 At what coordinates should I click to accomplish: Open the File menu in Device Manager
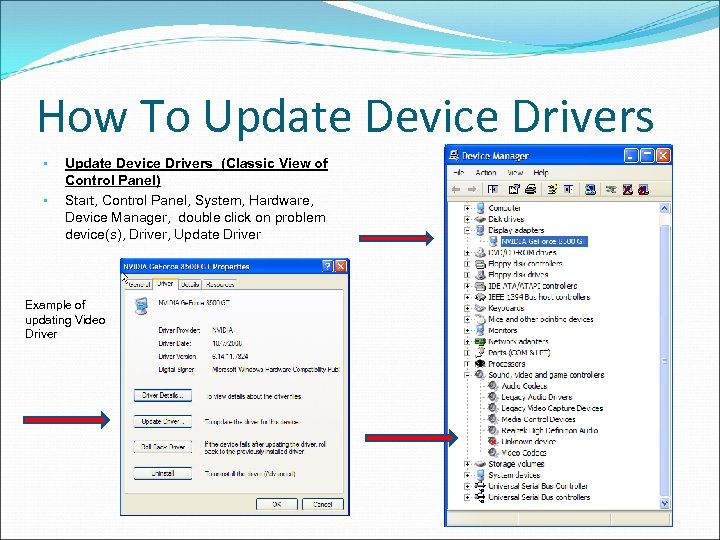459,173
